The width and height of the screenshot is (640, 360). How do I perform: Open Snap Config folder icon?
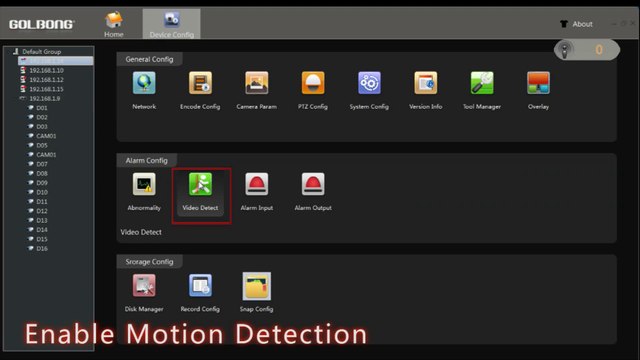tap(256, 286)
